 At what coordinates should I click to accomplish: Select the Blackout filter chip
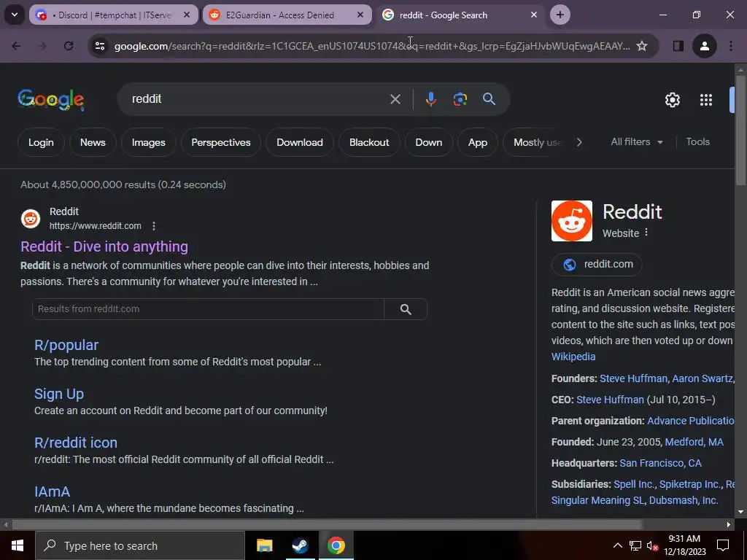[369, 142]
